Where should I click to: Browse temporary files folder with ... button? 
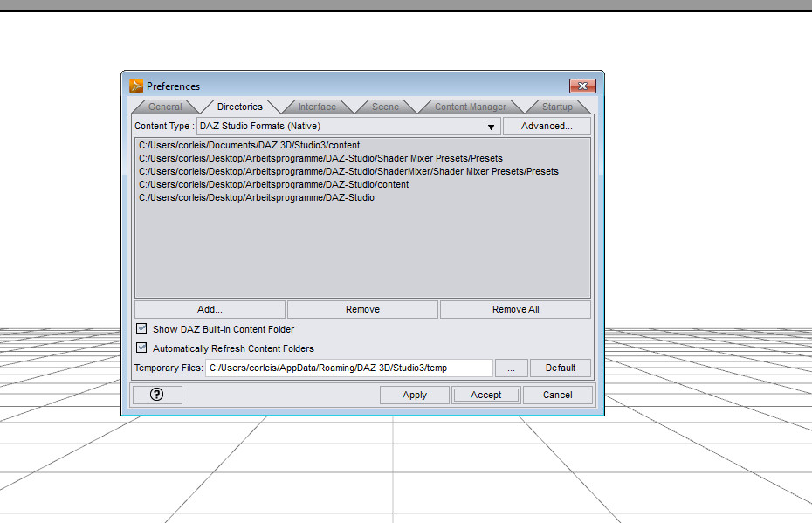[x=511, y=368]
